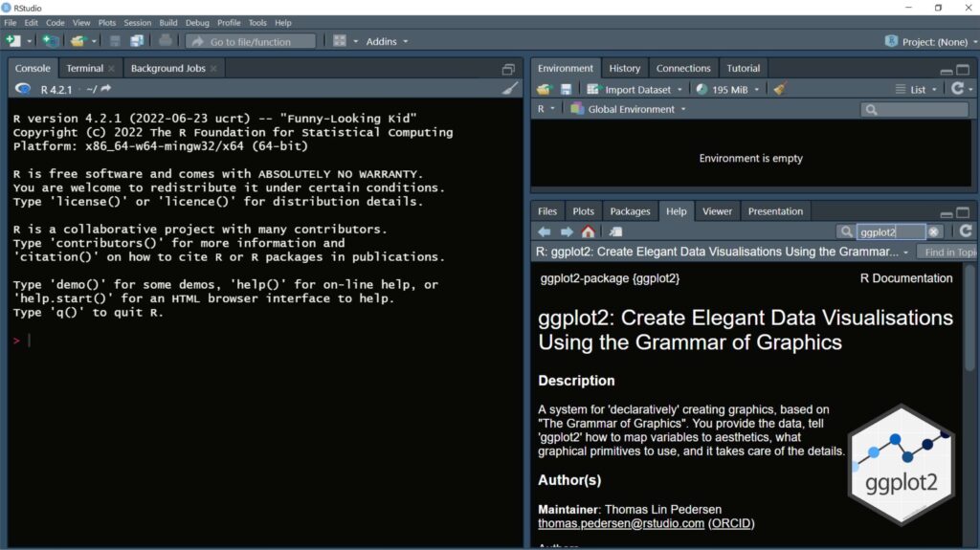Go back in the Help pane history

pos(545,231)
